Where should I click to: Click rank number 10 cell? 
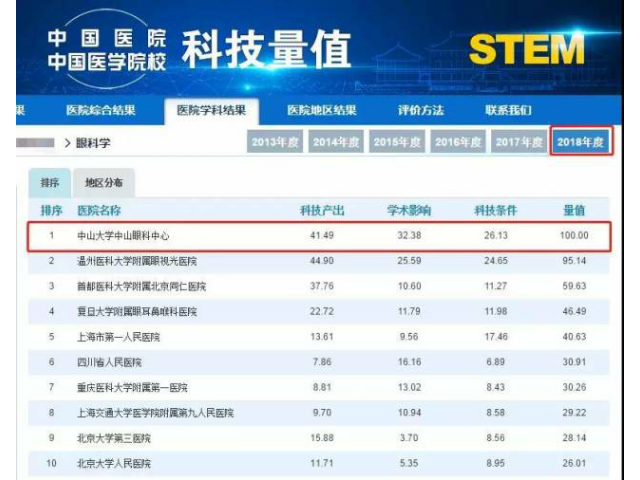point(51,463)
